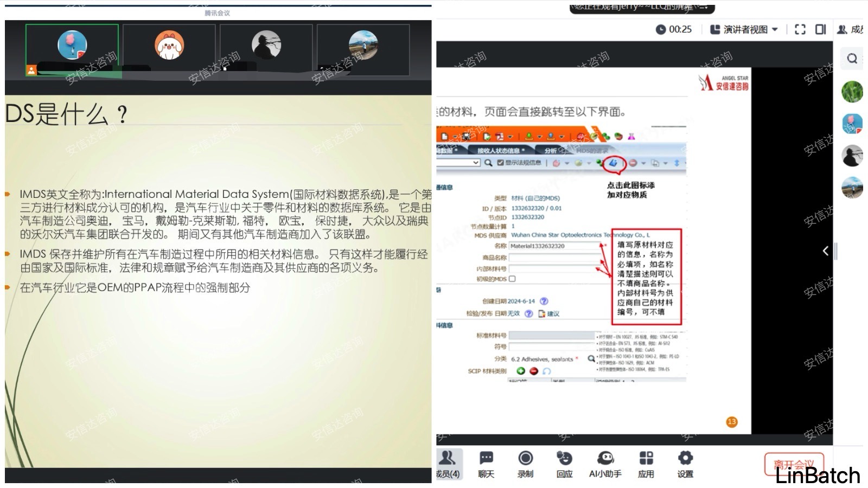Click the green add SCIP material button
Image resolution: width=868 pixels, height=488 pixels.
click(521, 371)
